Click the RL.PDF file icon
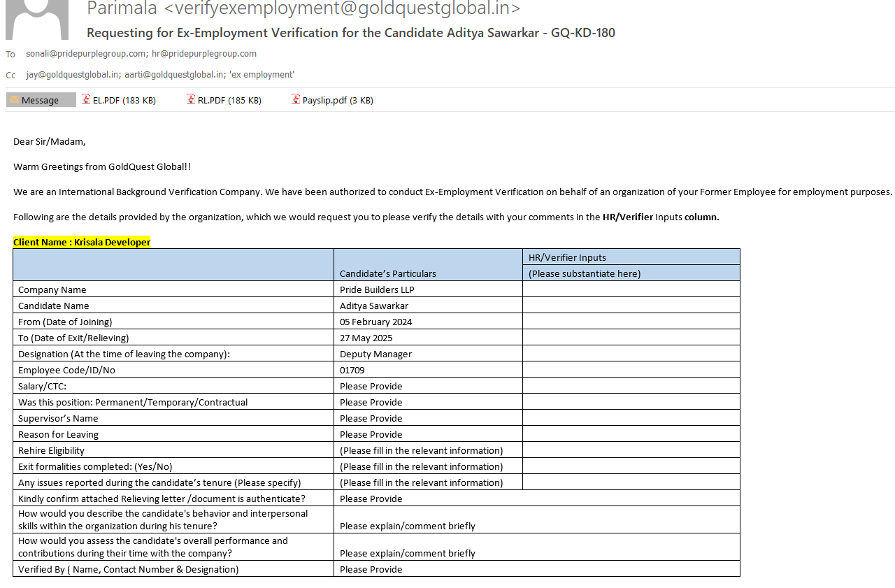 (x=191, y=100)
